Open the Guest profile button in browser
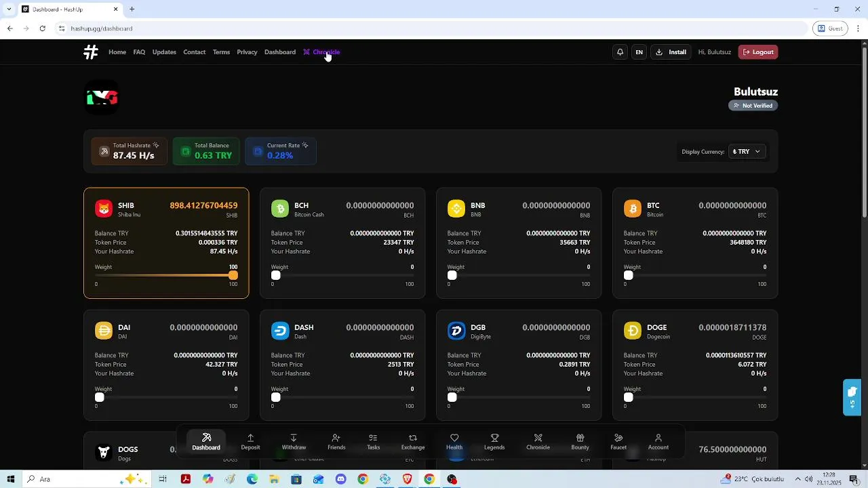This screenshot has height=488, width=868. (x=830, y=28)
